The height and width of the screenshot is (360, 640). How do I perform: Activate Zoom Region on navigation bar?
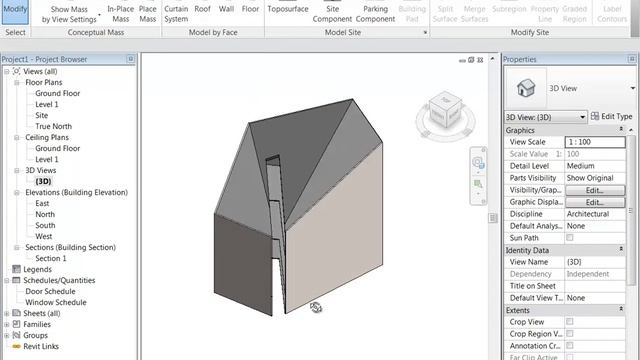478,184
